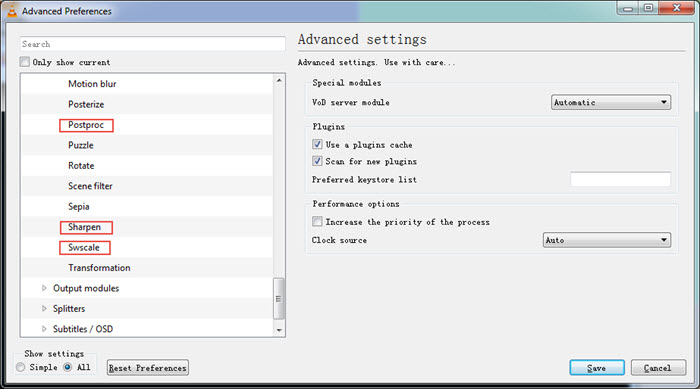Check Only show current option
The width and height of the screenshot is (700, 389).
(25, 62)
